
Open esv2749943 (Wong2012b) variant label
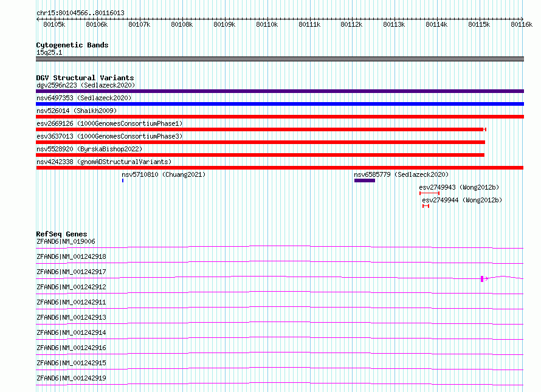459,187
